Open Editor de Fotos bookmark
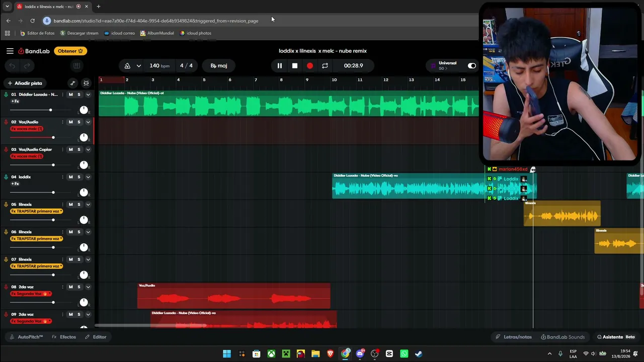The height and width of the screenshot is (362, 644). pos(37,33)
